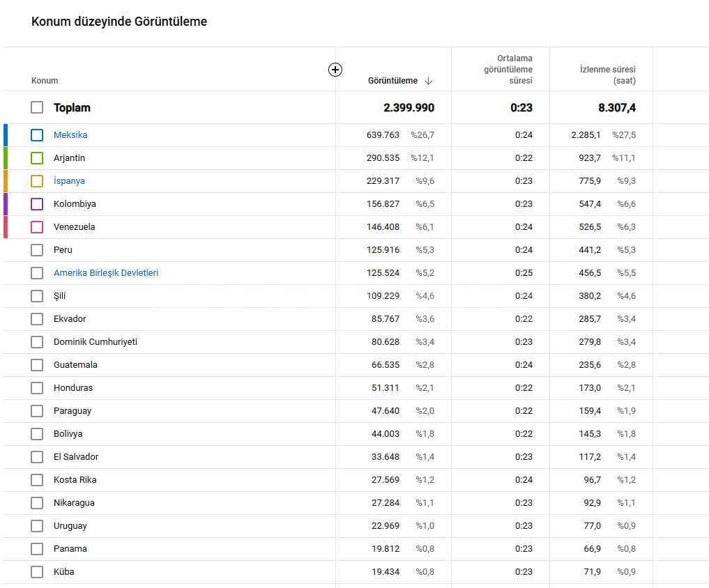The image size is (709, 588).
Task: Select the Şili checkbox
Action: tap(37, 296)
